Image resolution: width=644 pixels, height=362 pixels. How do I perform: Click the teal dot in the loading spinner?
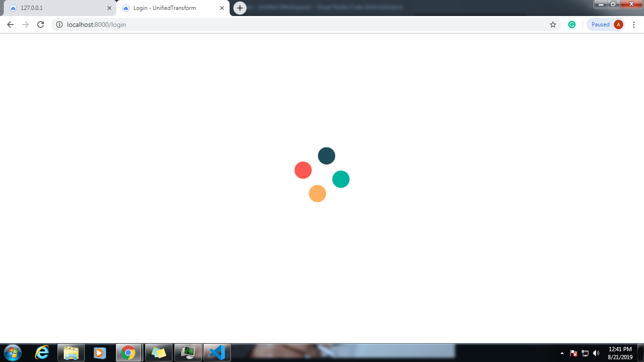341,179
